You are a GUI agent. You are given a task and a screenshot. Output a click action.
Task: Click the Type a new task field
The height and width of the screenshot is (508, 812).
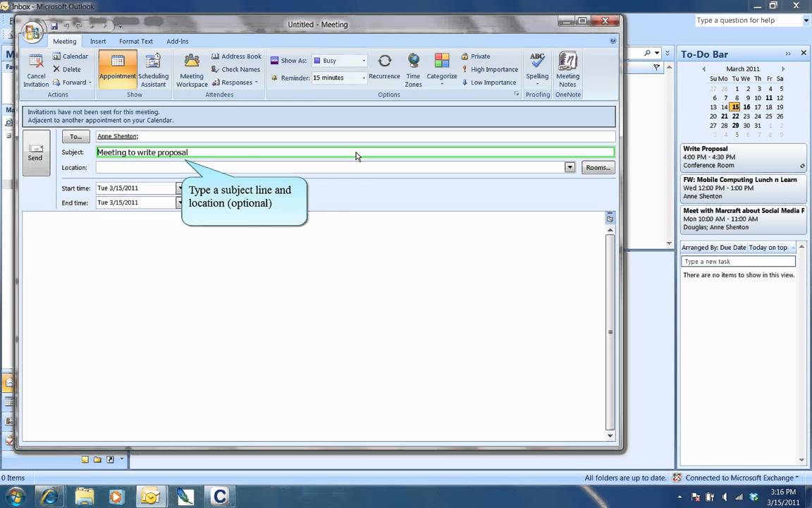(x=738, y=261)
